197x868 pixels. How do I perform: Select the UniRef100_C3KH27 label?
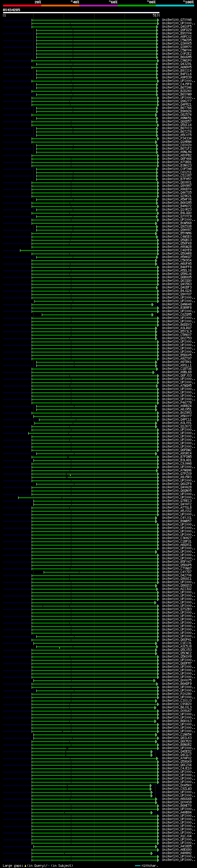tap(177, 538)
